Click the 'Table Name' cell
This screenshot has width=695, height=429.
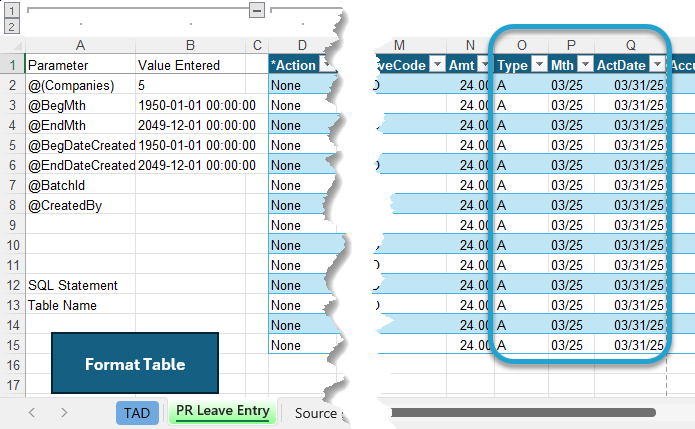pos(80,305)
